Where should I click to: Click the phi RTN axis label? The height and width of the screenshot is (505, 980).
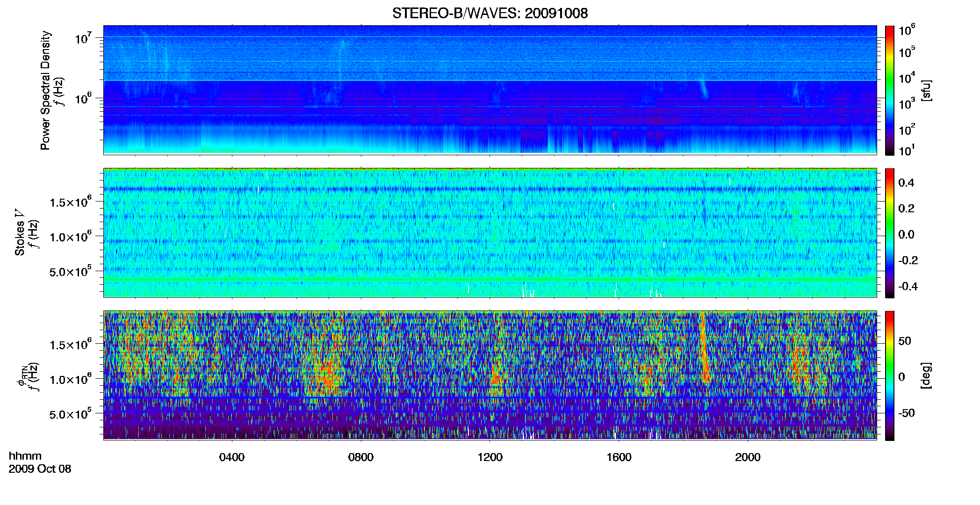[x=22, y=377]
